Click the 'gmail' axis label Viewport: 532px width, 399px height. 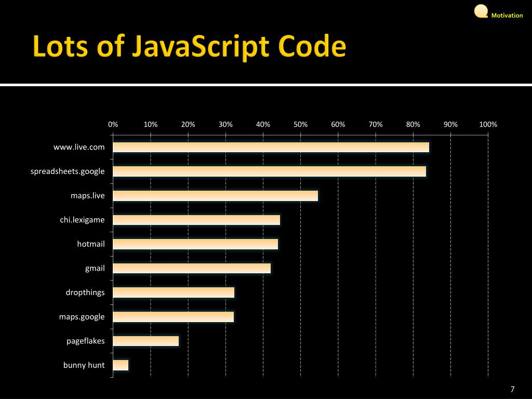click(x=95, y=269)
